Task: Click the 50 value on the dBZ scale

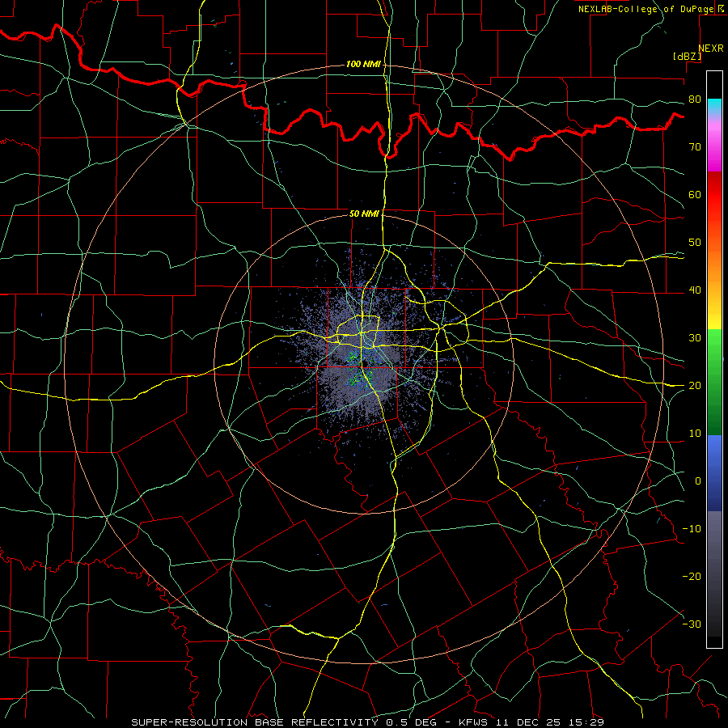Action: 695,243
